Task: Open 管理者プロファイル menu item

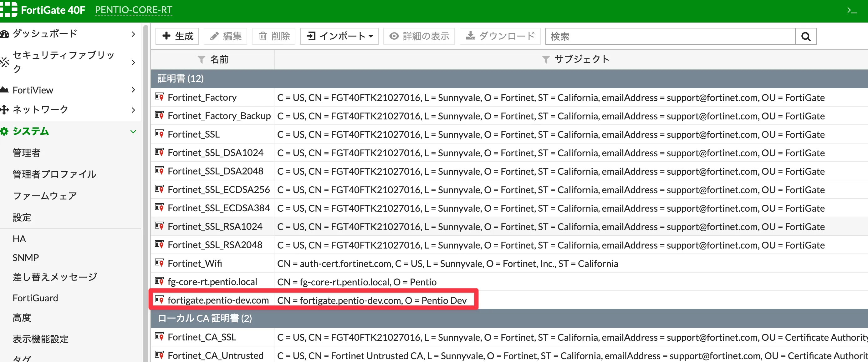Action: pyautogui.click(x=54, y=174)
